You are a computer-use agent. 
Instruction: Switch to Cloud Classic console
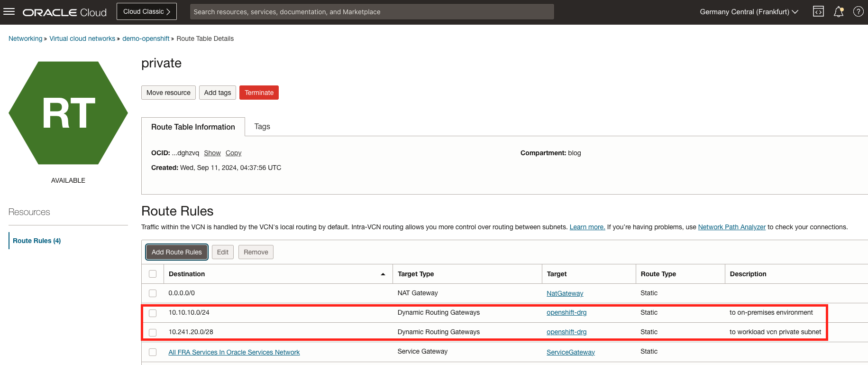click(x=146, y=11)
